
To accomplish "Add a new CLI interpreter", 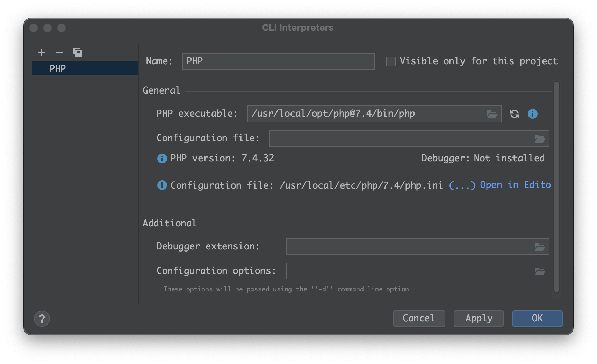I will 41,52.
